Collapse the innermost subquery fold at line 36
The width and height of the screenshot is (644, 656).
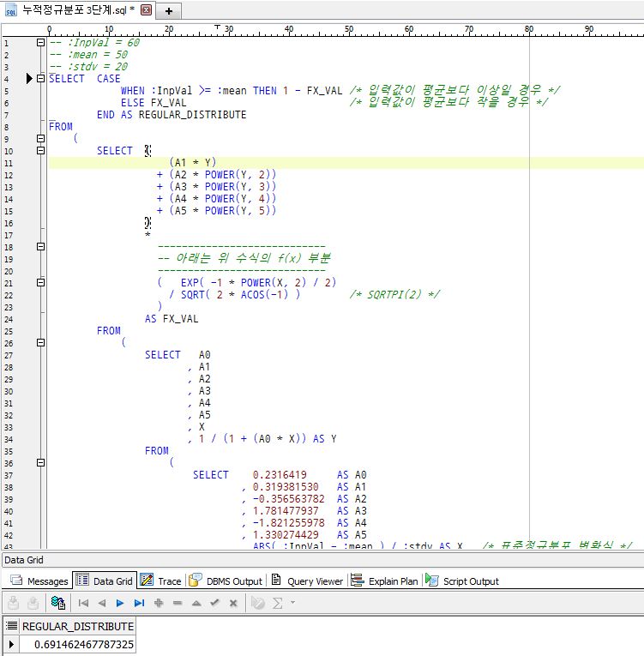[40, 463]
